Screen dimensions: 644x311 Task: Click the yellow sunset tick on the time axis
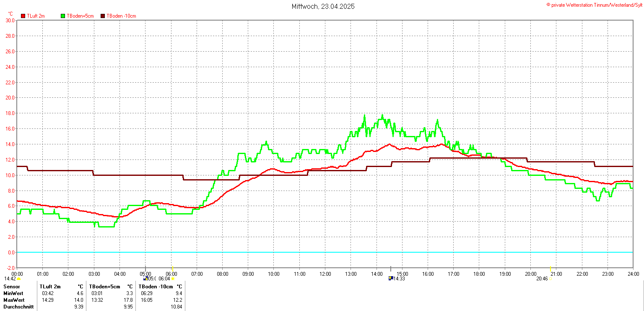(x=550, y=269)
